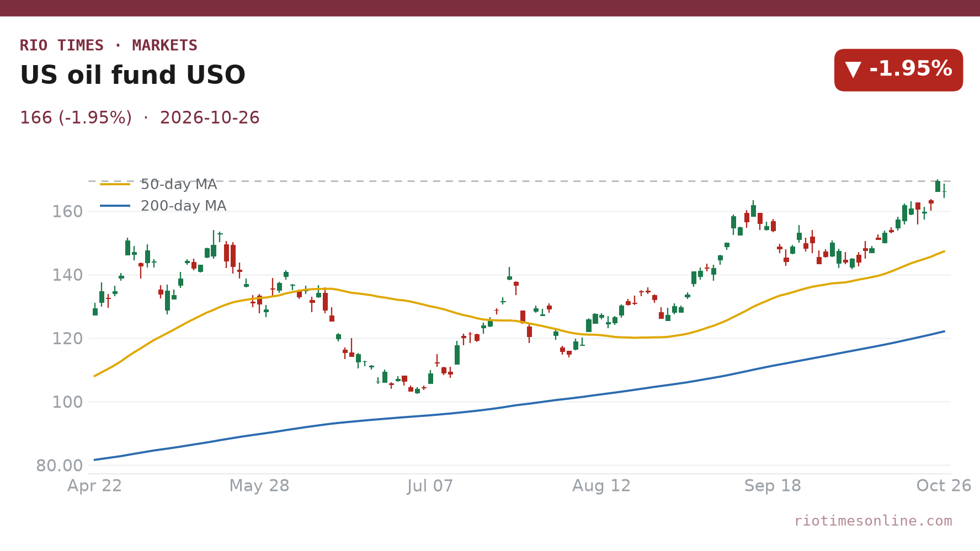Click the 'Apr 22' x-axis date label

click(94, 486)
